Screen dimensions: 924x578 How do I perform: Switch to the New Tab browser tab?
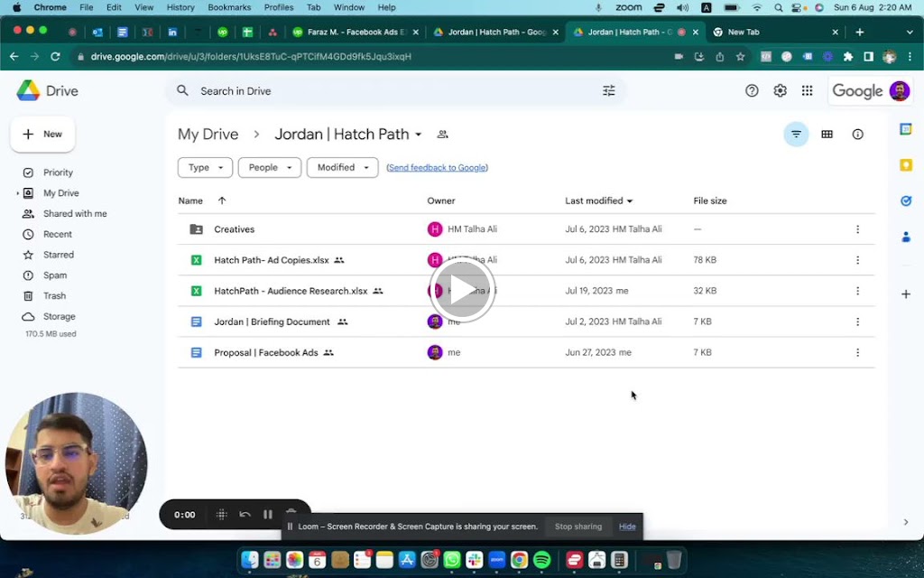775,33
